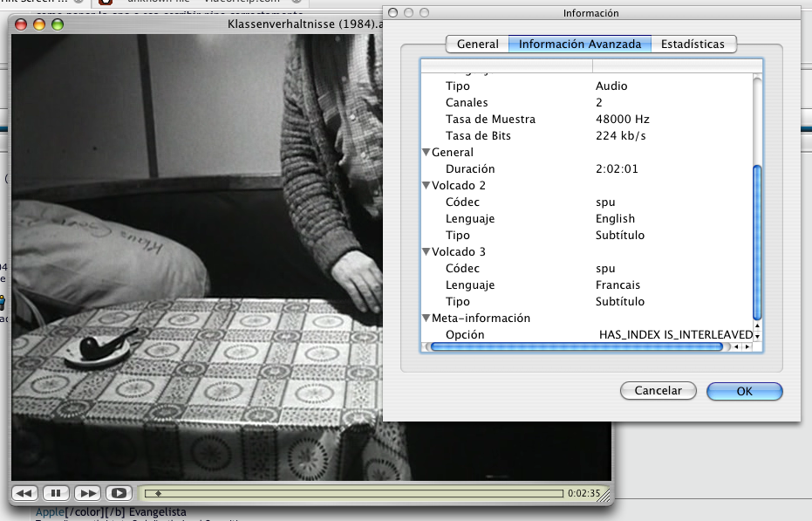Click the video frame in the player

[197, 257]
